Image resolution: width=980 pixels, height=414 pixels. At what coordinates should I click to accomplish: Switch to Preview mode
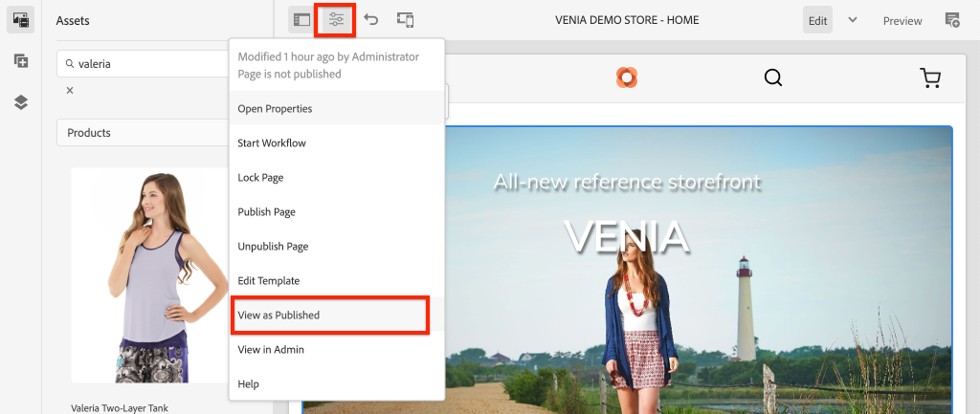point(902,21)
